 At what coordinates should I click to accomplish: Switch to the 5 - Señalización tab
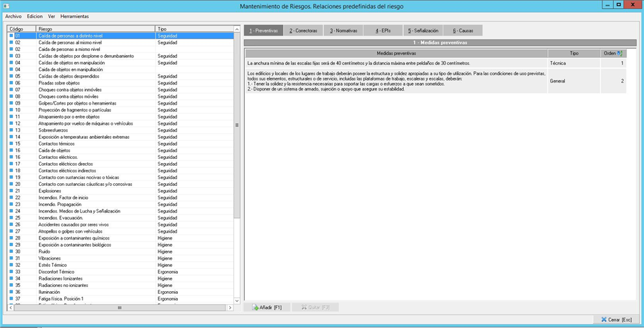423,30
